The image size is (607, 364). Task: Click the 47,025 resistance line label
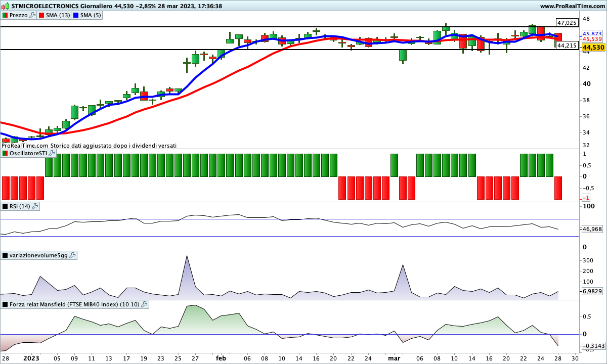(567, 23)
